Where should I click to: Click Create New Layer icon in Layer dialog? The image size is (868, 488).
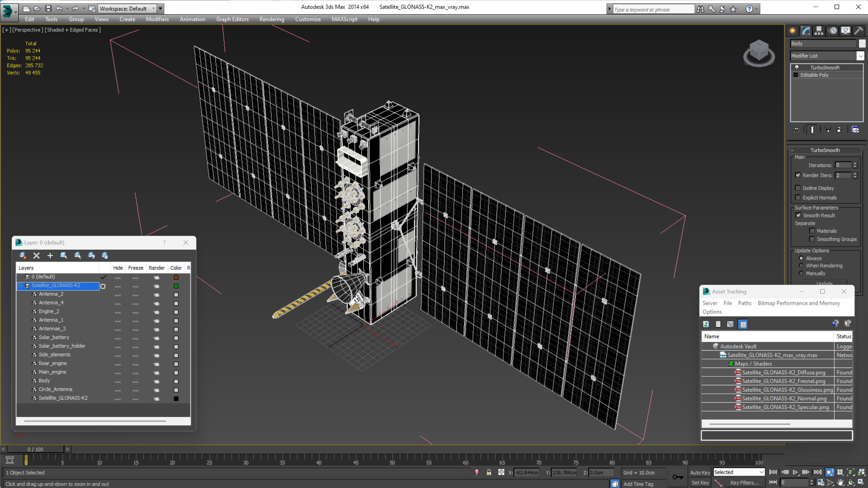23,256
